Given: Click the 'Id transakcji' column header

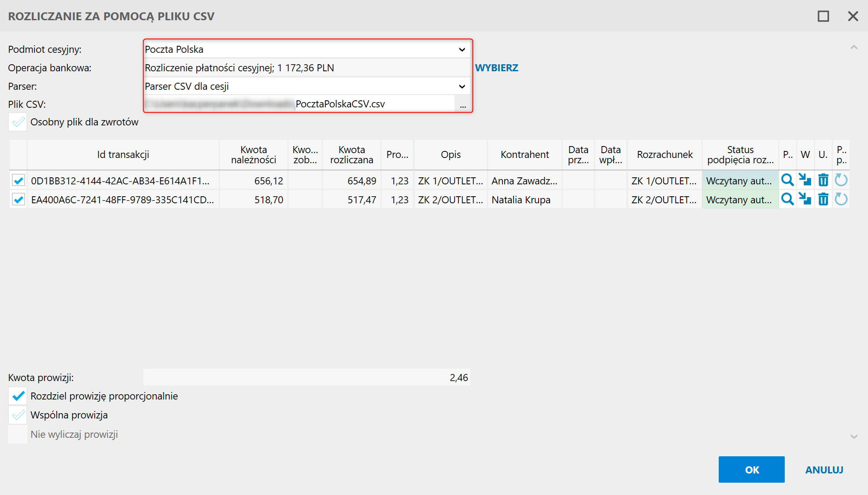Looking at the screenshot, I should [123, 155].
